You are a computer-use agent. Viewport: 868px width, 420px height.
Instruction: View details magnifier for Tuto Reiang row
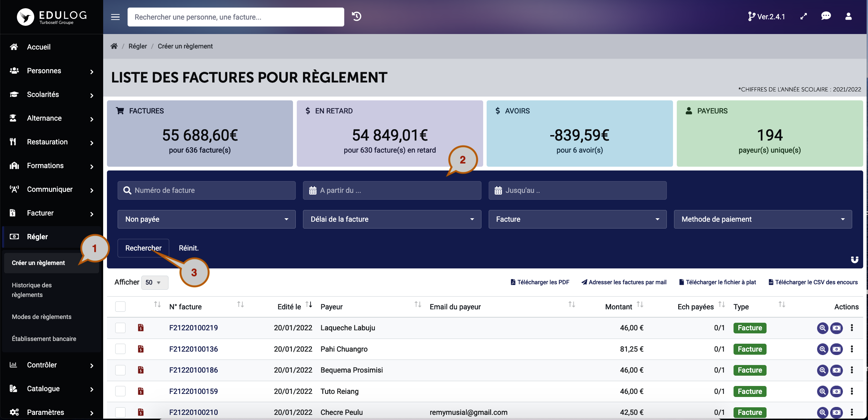click(823, 391)
